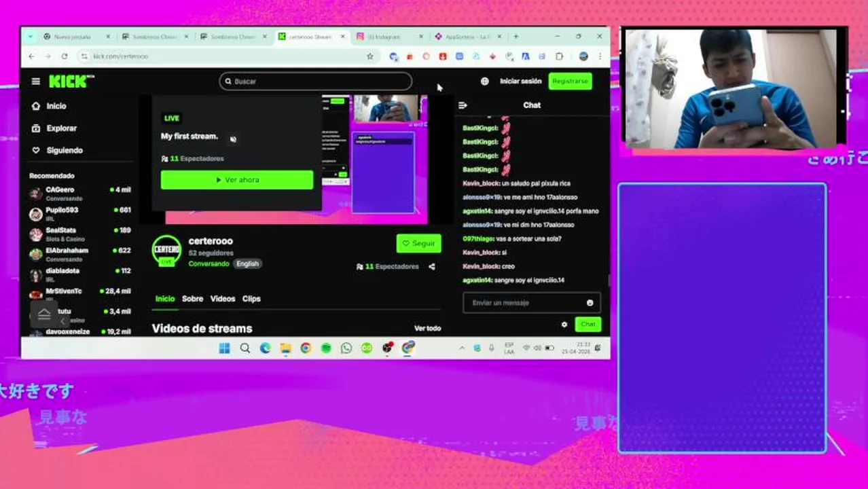Click the Registrarse button
868x489 pixels.
tap(570, 81)
